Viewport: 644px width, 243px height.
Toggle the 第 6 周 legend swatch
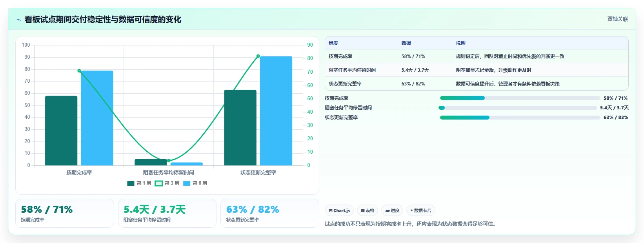coord(187,183)
